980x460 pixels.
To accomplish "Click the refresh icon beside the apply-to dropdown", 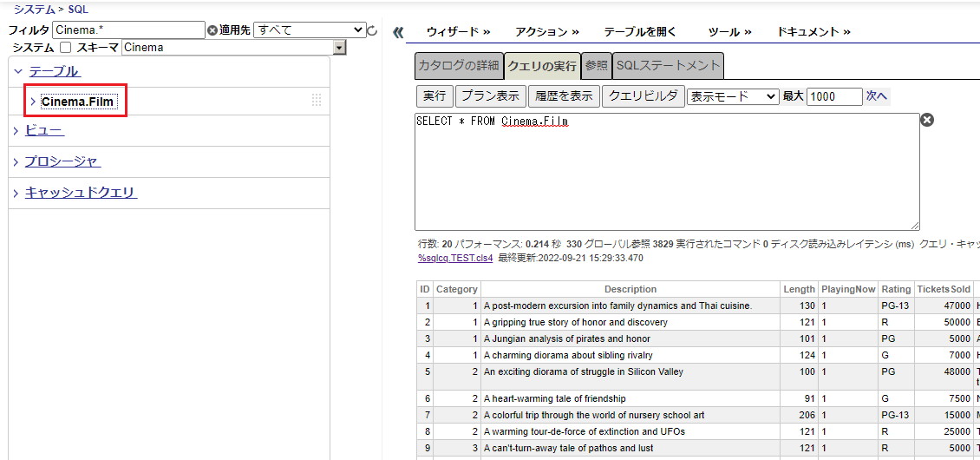I will coord(373,30).
